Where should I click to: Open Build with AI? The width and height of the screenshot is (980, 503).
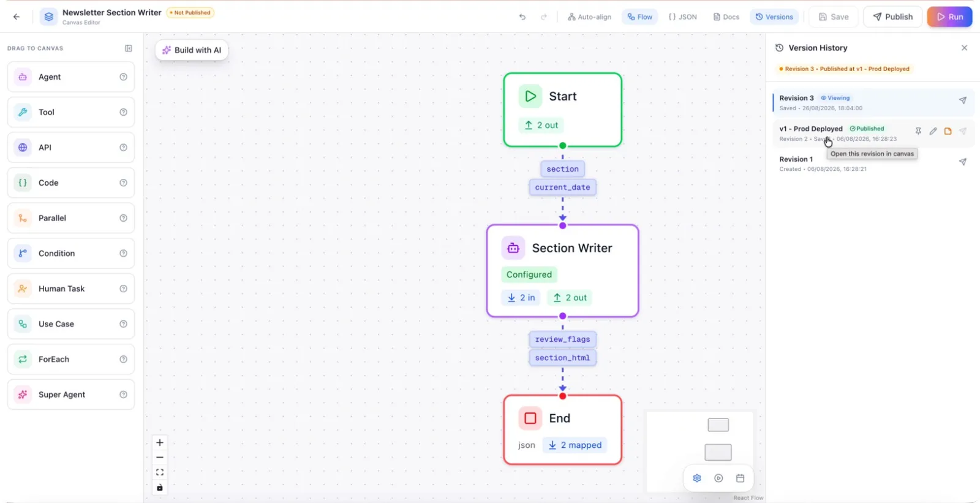192,50
